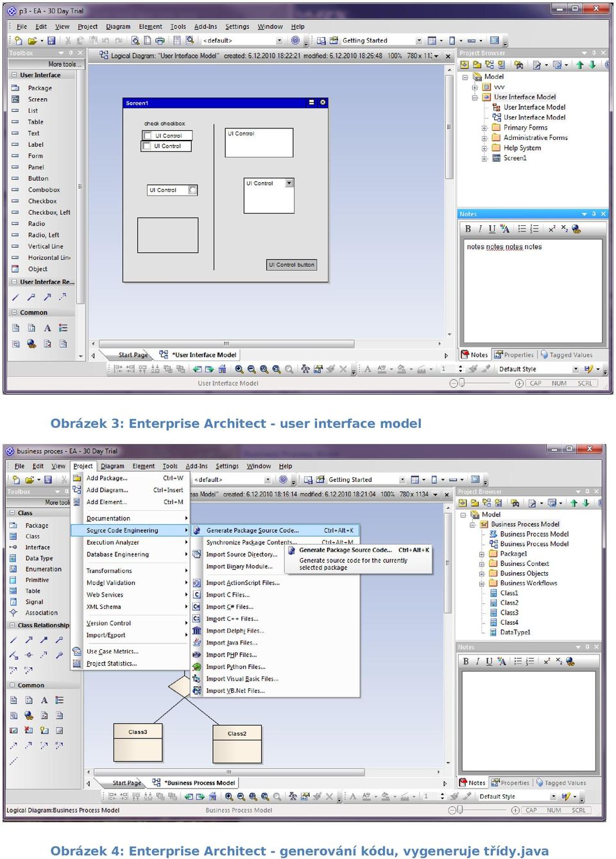Click numbered list icon in business proces Notes
The width and height of the screenshot is (616, 859).
tap(530, 661)
